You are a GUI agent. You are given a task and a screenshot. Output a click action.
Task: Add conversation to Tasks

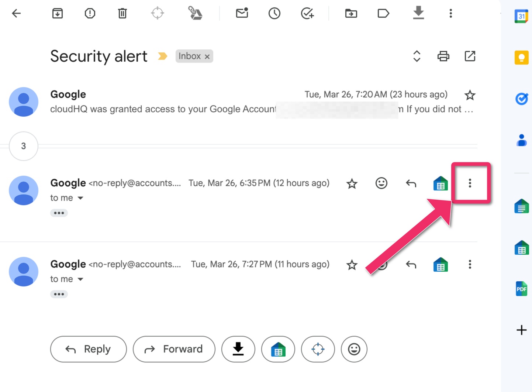tap(307, 14)
